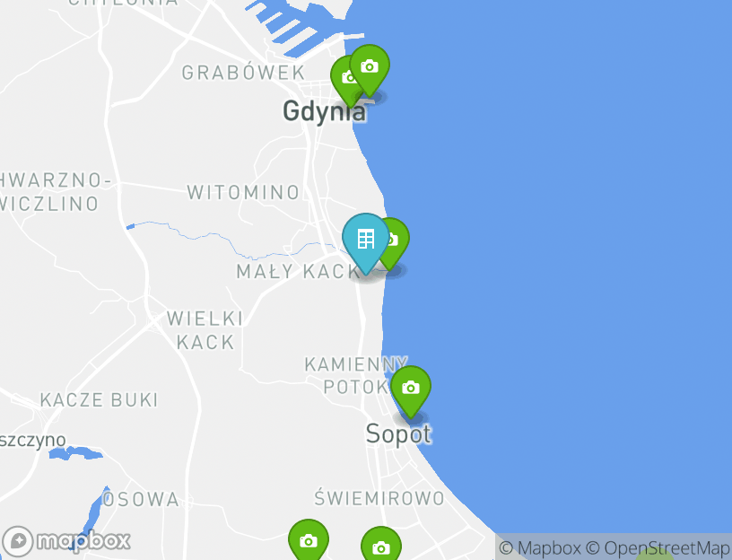Screen dimensions: 732x560
Task: Click the Gdynia city label
Action: point(325,111)
